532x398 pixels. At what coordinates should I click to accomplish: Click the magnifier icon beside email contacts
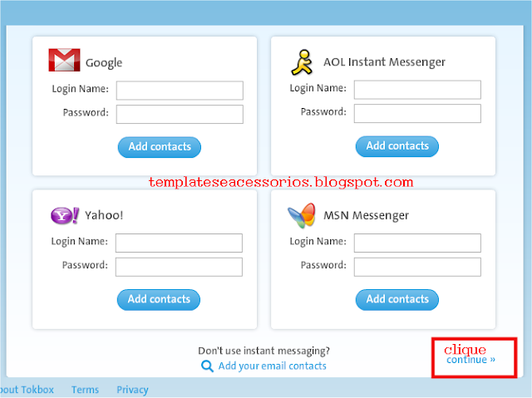coord(207,366)
